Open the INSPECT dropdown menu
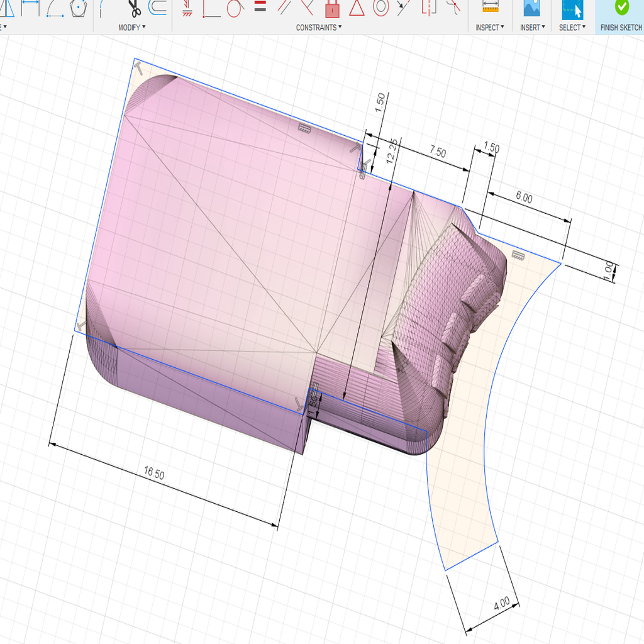This screenshot has height=644, width=644. pos(489,28)
